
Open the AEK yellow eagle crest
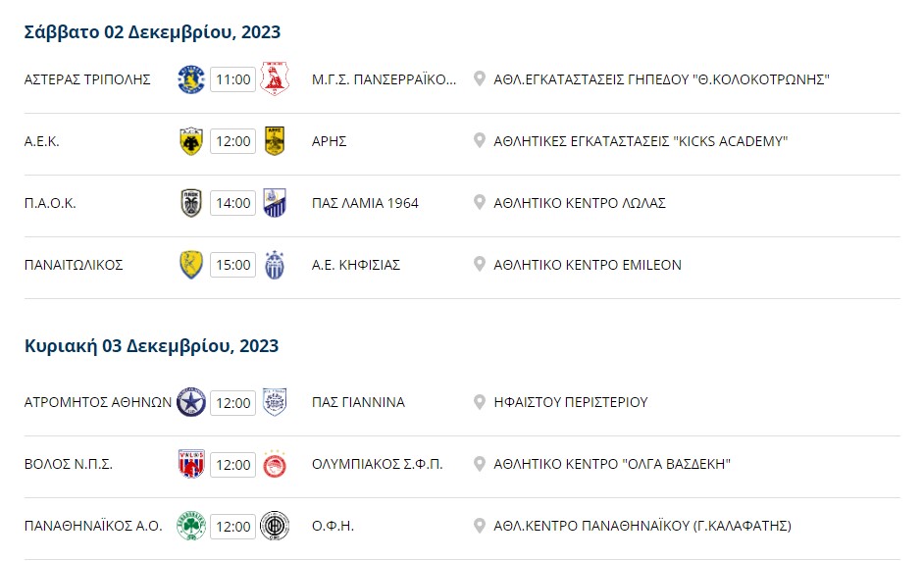[x=191, y=141]
